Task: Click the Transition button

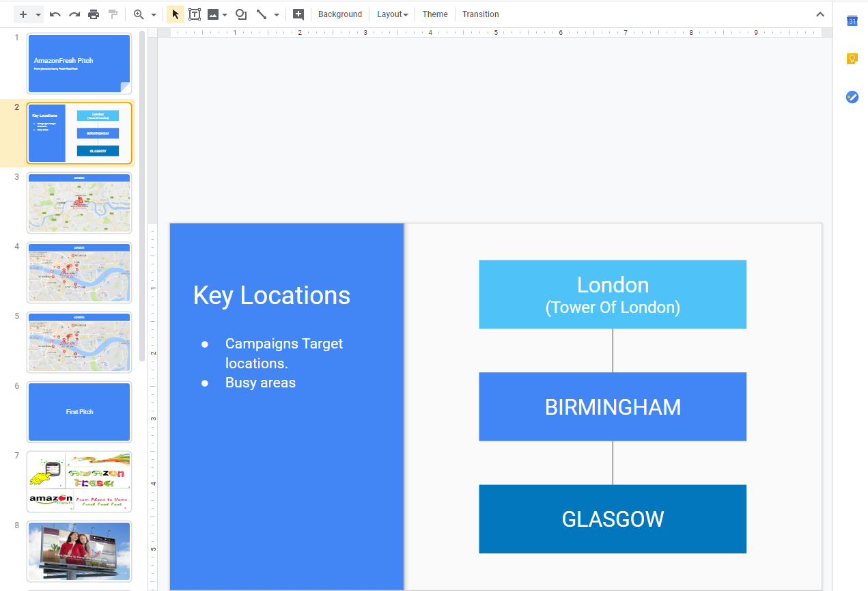Action: pyautogui.click(x=481, y=14)
